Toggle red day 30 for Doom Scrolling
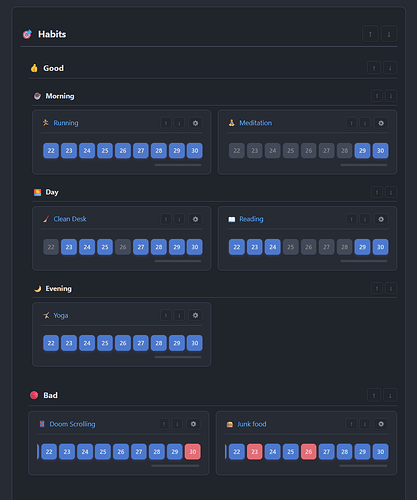Screen dimensions: 417x500 point(193,452)
